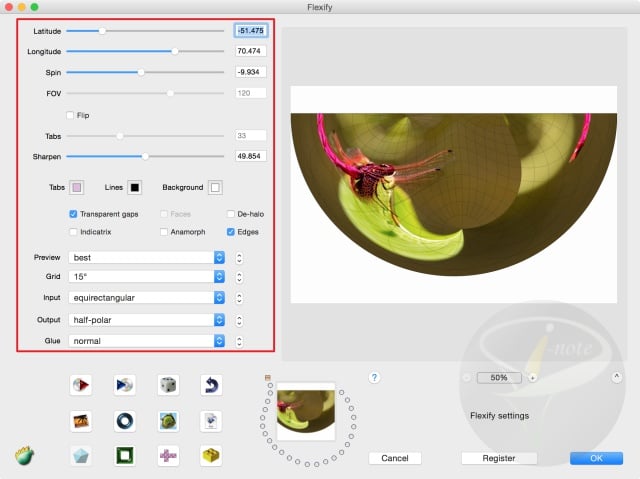Open the Output dropdown set to half-polar

tap(147, 319)
